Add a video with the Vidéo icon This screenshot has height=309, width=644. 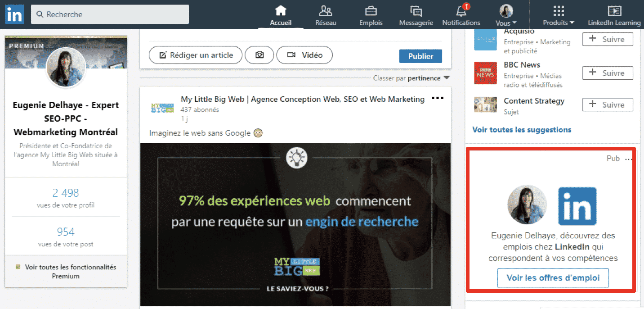(304, 55)
